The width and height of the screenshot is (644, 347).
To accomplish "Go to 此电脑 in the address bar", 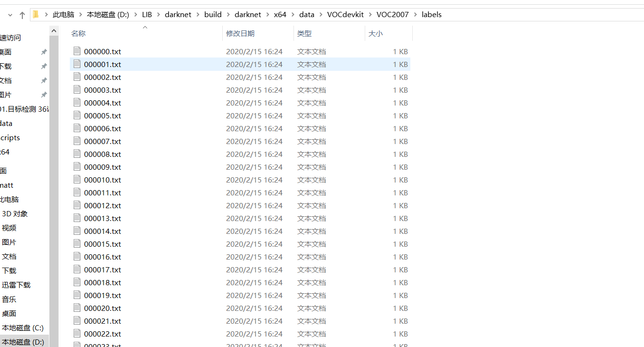I will [64, 15].
